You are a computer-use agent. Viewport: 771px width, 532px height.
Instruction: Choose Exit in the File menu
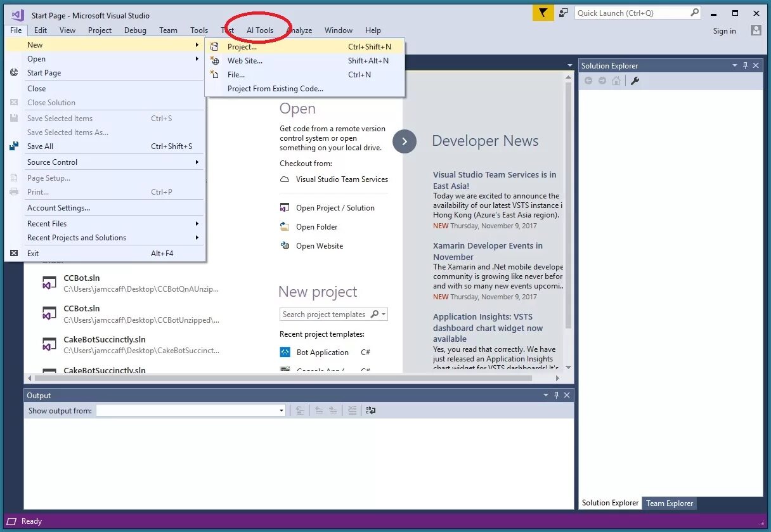point(105,253)
